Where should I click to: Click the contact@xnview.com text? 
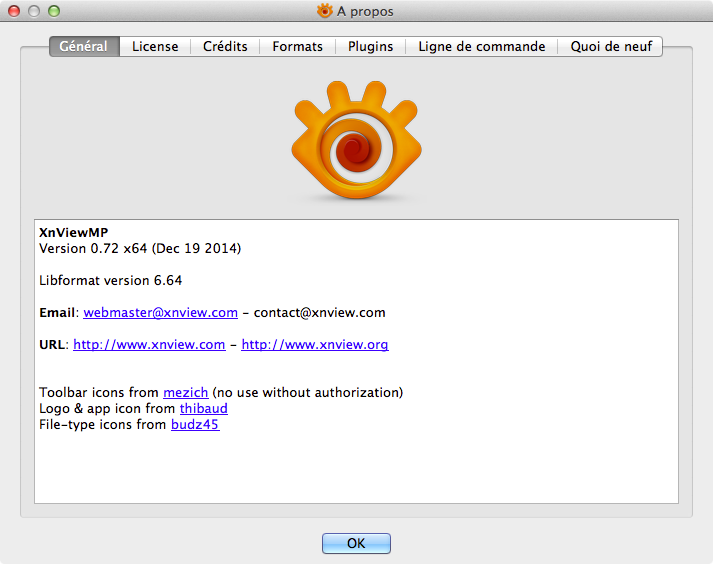coord(319,312)
